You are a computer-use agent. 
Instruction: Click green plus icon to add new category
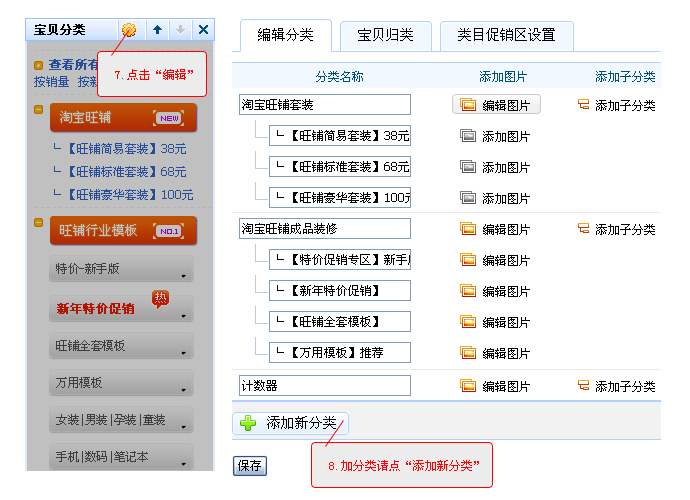(248, 423)
